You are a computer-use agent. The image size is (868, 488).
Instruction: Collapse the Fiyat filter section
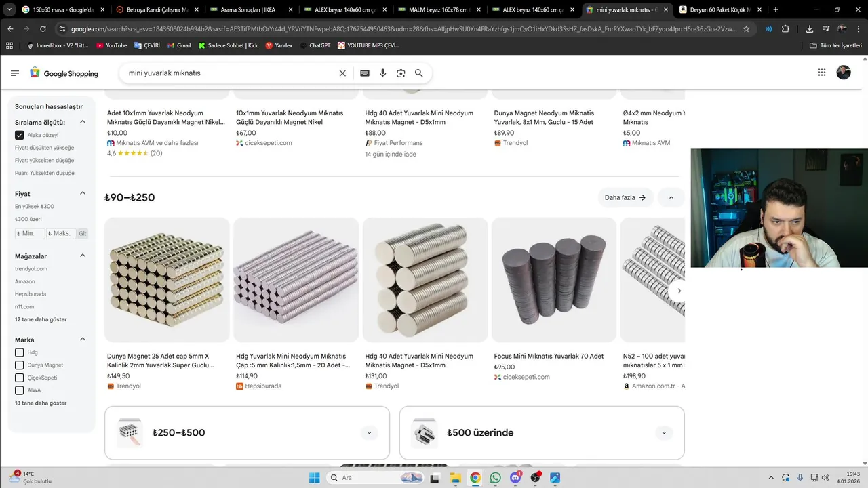(x=83, y=193)
